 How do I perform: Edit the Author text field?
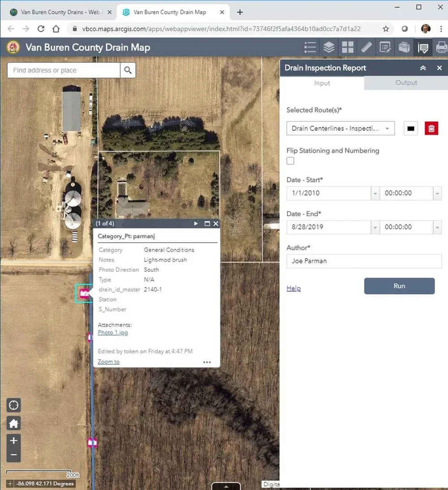click(364, 261)
